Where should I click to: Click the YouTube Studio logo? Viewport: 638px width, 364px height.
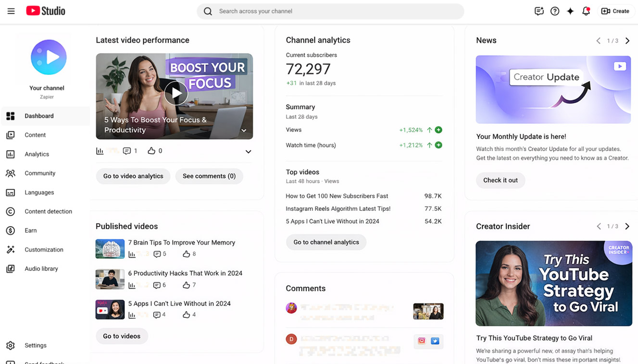[x=45, y=10]
